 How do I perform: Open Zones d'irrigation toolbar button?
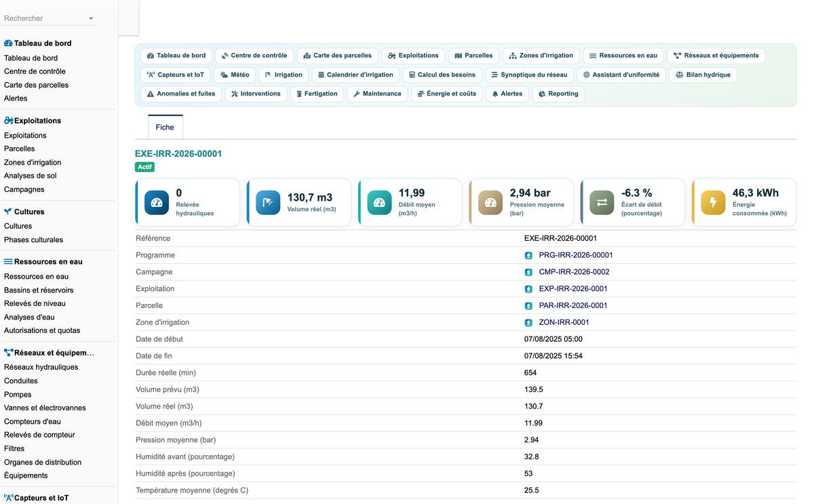[x=541, y=56]
